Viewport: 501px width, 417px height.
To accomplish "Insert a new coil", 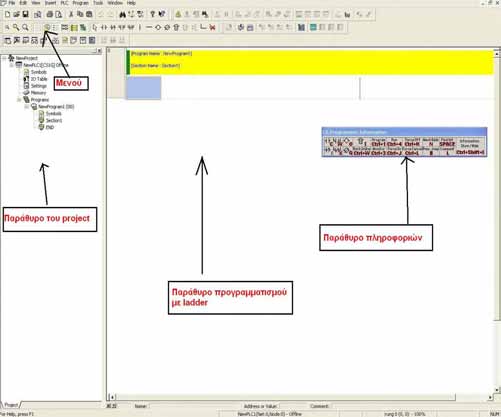I will click(x=158, y=27).
